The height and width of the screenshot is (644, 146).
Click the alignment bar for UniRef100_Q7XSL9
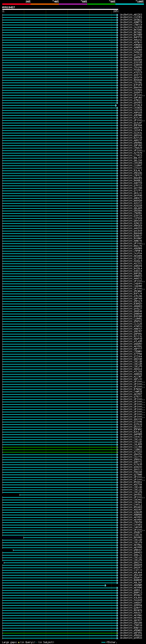click(x=59, y=105)
